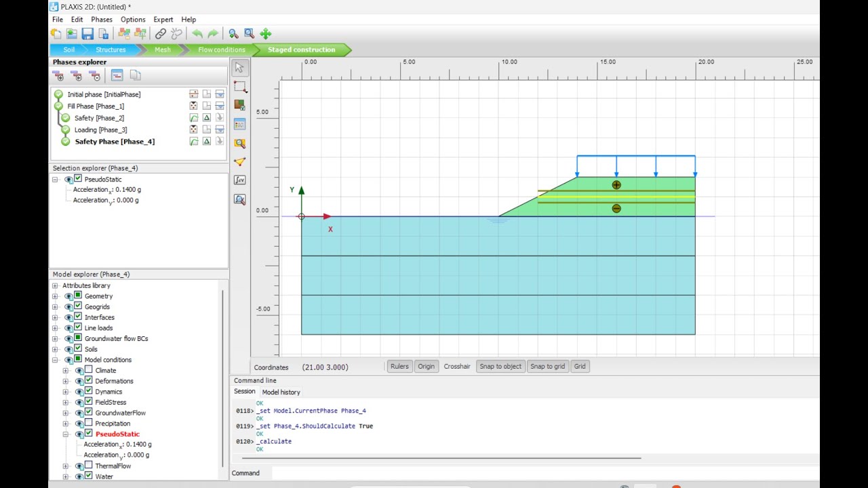This screenshot has width=868, height=488.
Task: Click the pore pressure icon for Fill Phase [Phase_1]
Action: coord(220,106)
